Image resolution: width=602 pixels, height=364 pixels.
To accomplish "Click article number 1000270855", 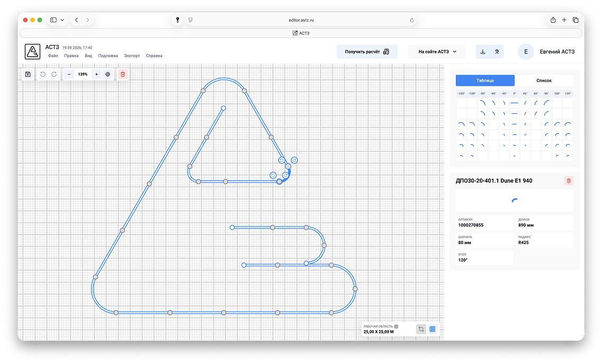I will point(471,225).
